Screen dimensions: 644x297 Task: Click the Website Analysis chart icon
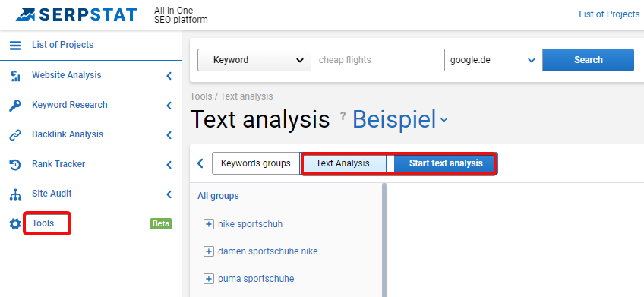pos(15,76)
